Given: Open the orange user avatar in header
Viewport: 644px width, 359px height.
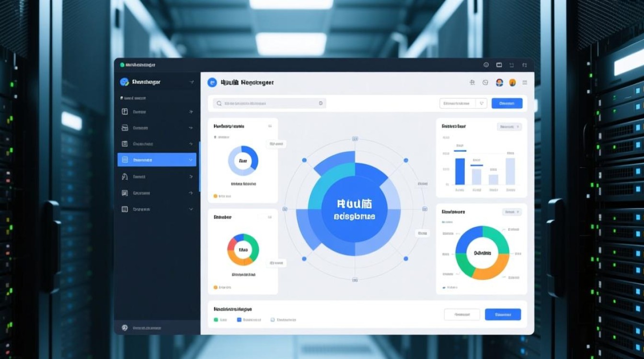Looking at the screenshot, I should 512,82.
